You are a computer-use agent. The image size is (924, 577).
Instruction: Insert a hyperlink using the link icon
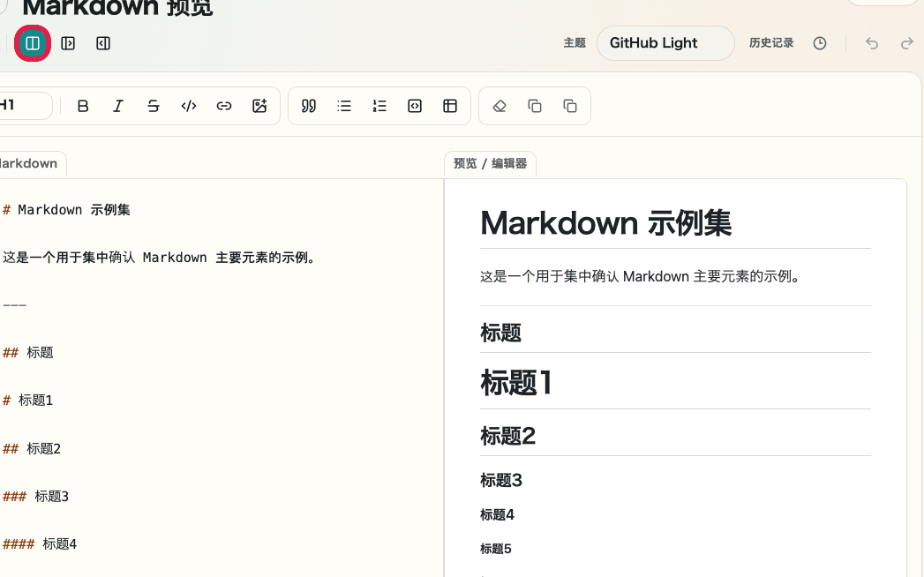pos(223,106)
